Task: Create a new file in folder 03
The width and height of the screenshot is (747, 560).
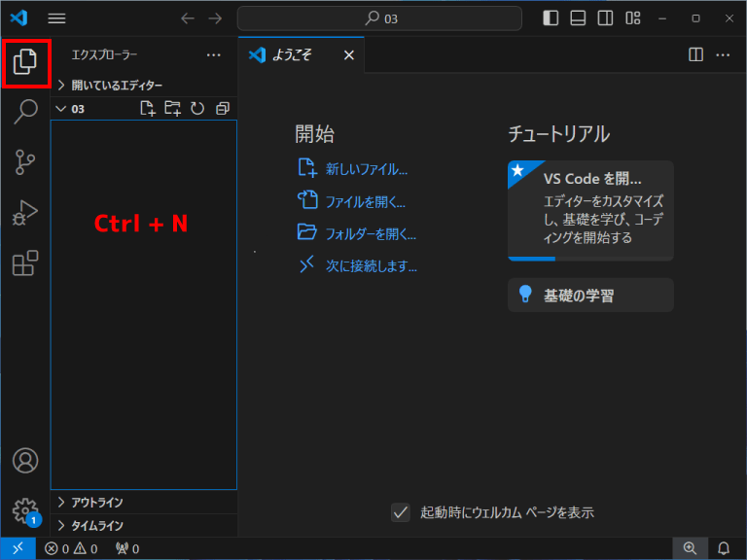Action: pyautogui.click(x=148, y=109)
